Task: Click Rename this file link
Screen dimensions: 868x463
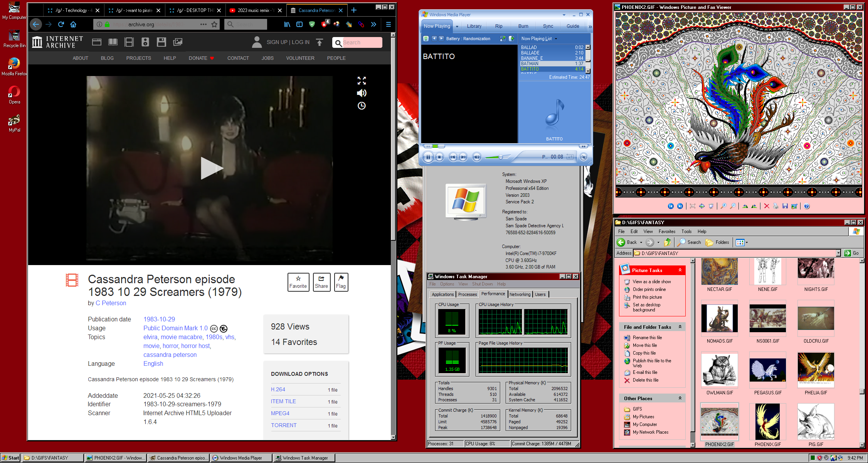Action: pos(647,338)
